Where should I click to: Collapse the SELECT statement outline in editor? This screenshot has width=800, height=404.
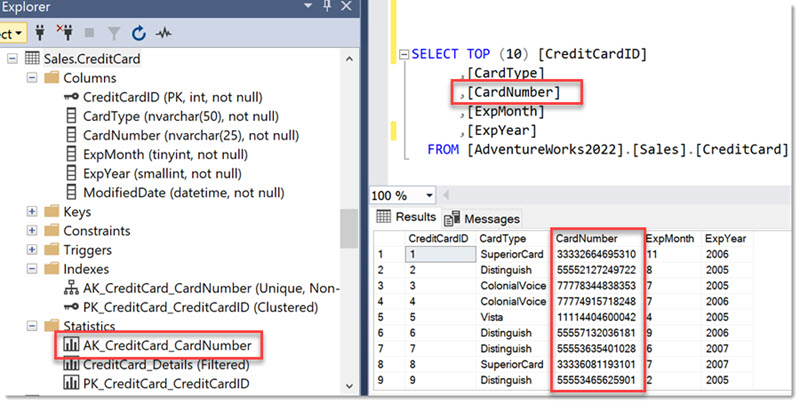403,54
